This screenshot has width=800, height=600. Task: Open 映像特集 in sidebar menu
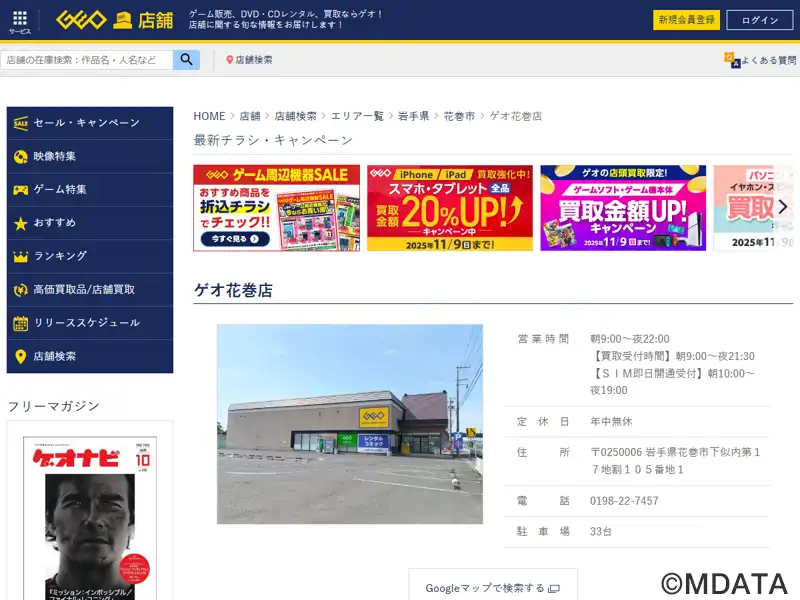(x=90, y=157)
